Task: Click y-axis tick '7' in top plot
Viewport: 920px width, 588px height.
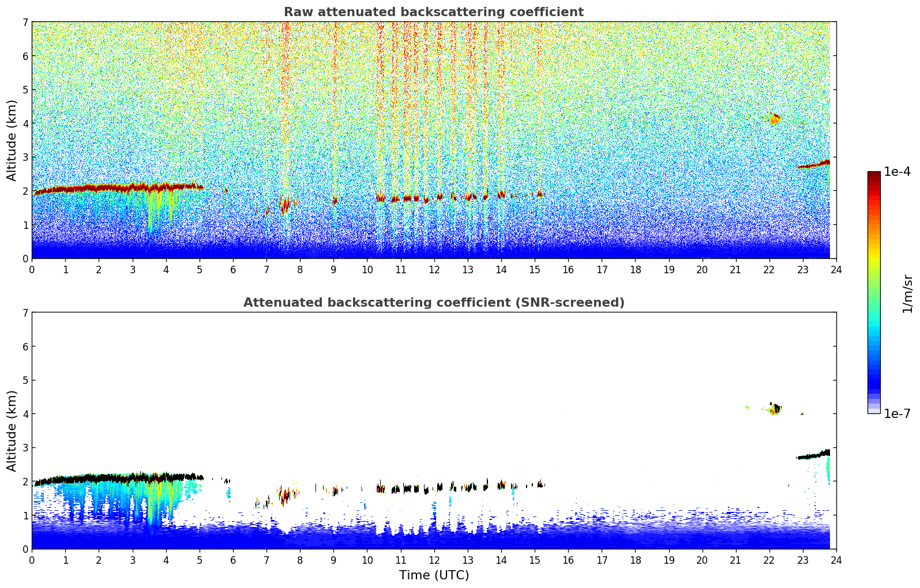Action: point(25,22)
